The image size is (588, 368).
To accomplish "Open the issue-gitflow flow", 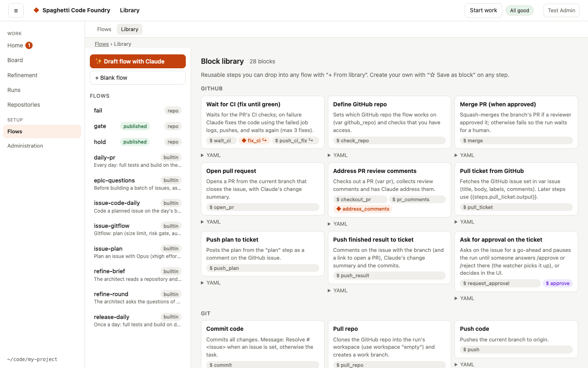I will [138, 229].
